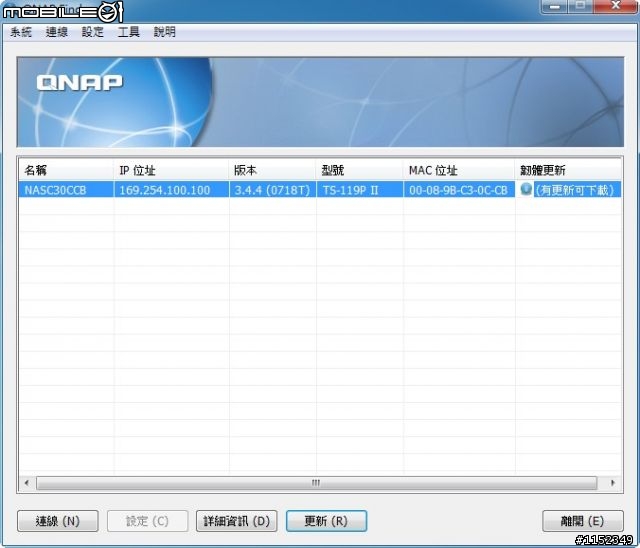
Task: Click the 更新 (R) button
Action: click(326, 521)
